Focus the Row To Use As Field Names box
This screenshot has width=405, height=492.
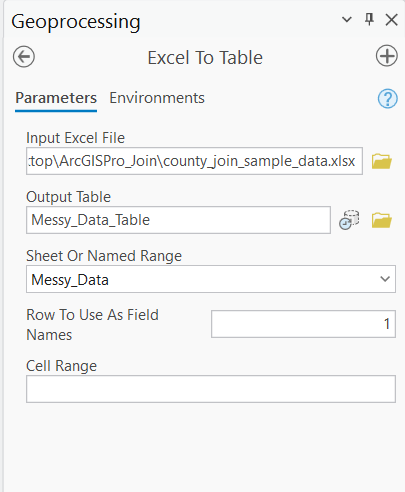tap(303, 324)
